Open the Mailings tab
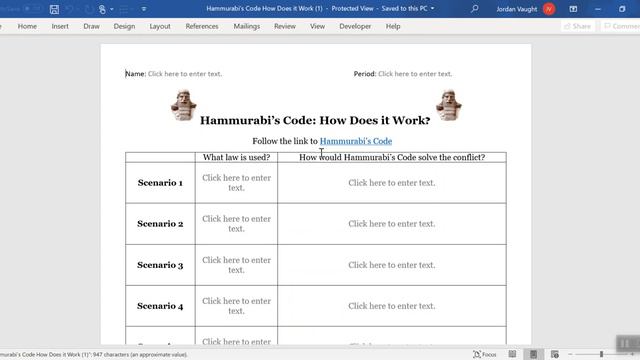This screenshot has height=360, width=640. click(x=247, y=26)
